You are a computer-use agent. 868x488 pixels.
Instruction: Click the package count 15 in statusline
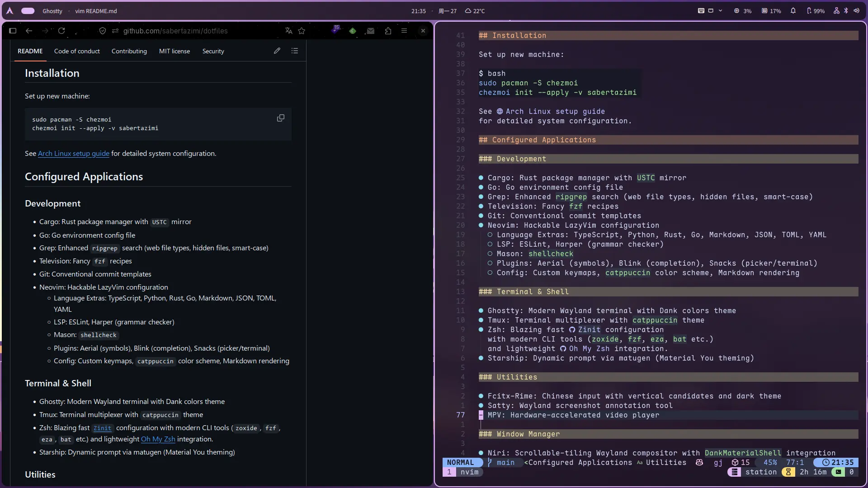click(741, 462)
